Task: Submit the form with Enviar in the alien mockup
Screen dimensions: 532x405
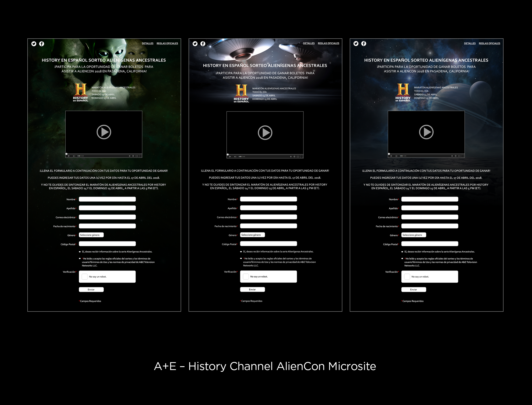Action: [x=91, y=290]
